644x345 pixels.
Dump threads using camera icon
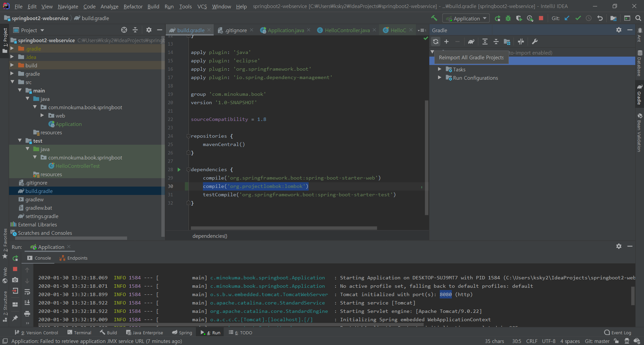pyautogui.click(x=15, y=280)
